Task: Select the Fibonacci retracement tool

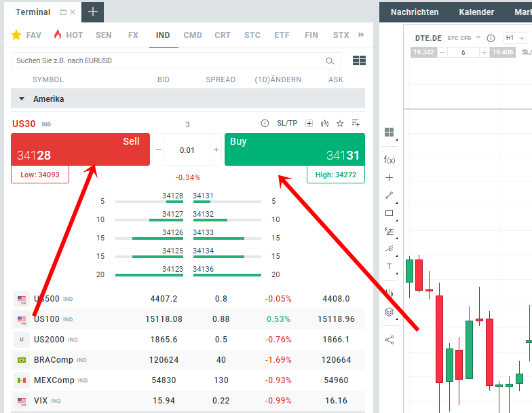Action: 389,231
